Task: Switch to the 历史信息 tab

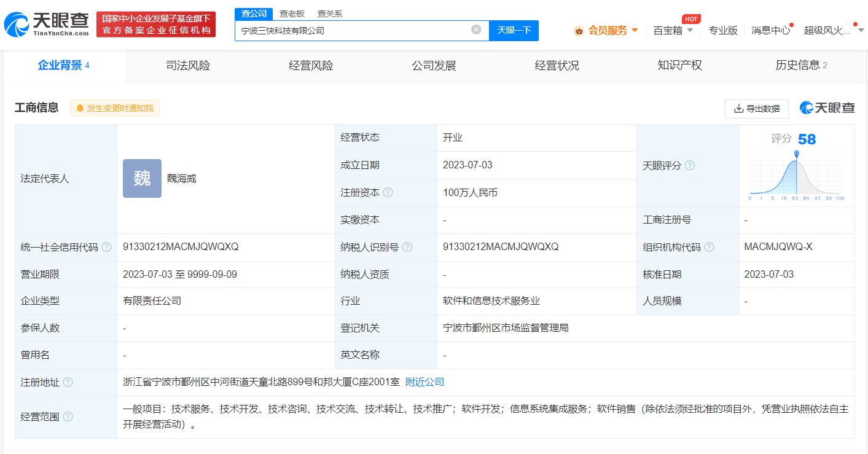Action: [801, 66]
